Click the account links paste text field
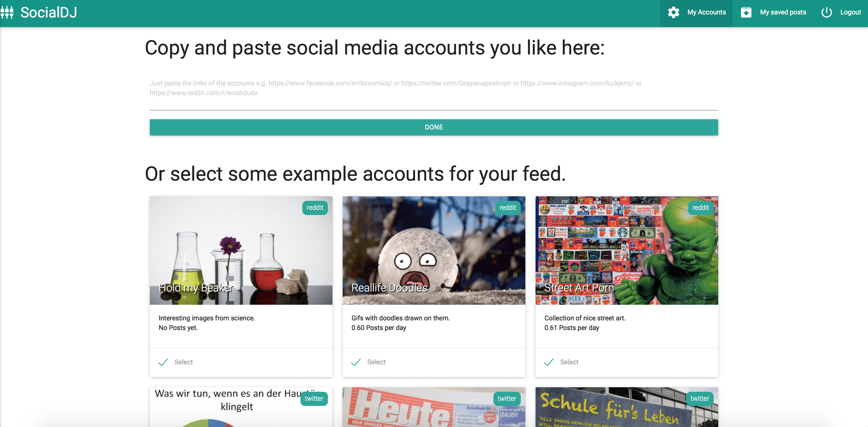 pyautogui.click(x=433, y=93)
